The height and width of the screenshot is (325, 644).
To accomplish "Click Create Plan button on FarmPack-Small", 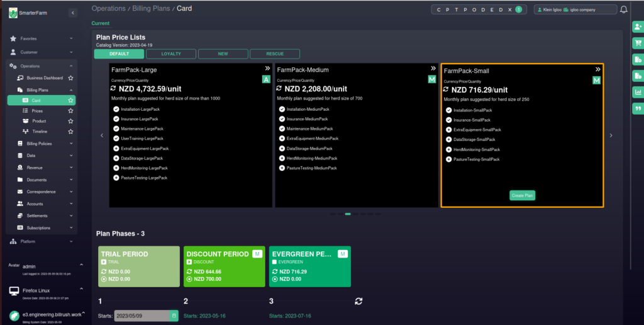I will (x=523, y=195).
